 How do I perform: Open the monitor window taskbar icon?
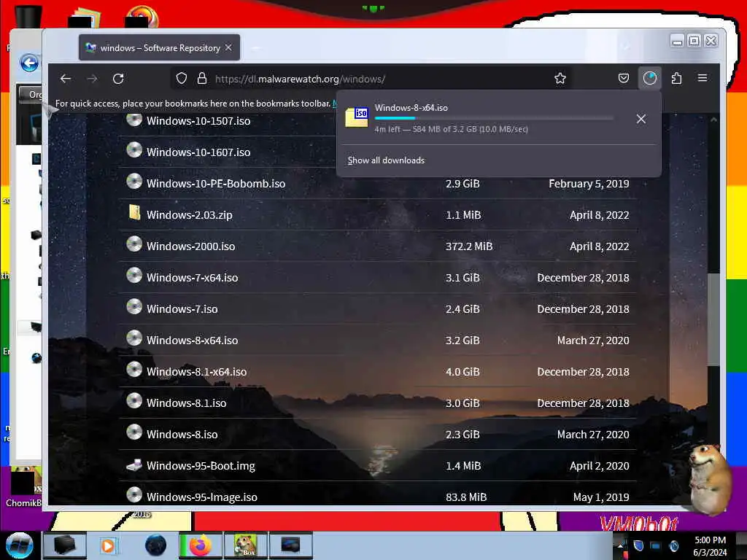point(290,545)
